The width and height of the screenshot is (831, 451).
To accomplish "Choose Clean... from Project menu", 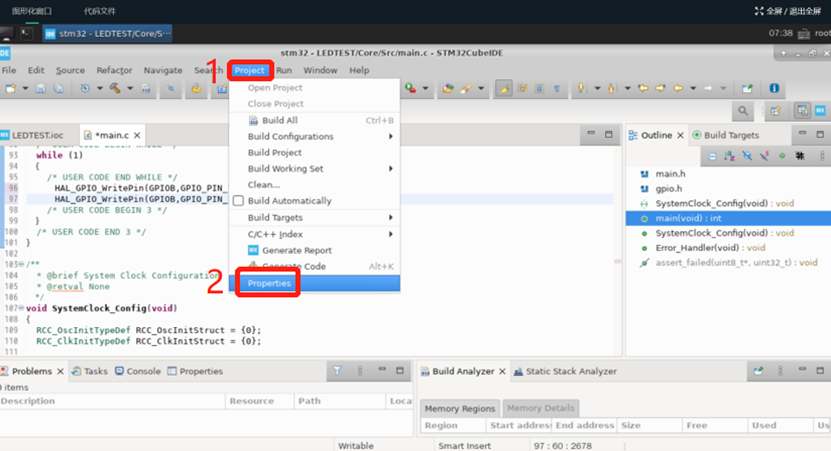I will pyautogui.click(x=314, y=184).
